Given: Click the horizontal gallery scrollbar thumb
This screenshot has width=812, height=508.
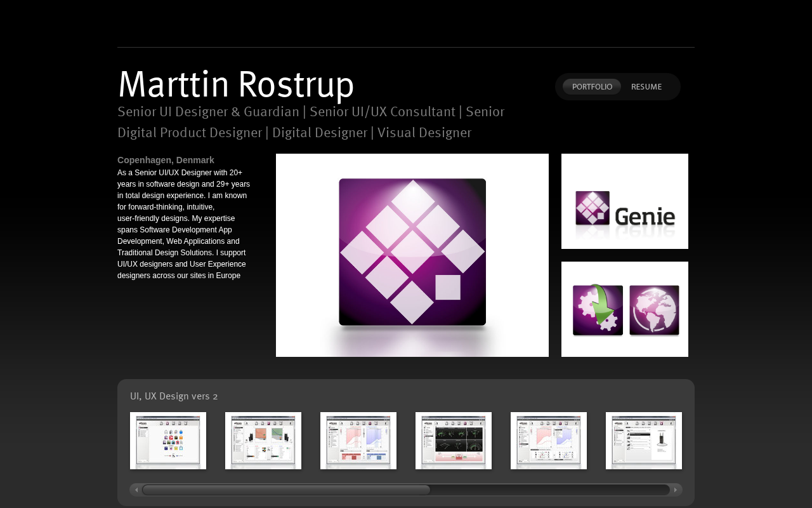Looking at the screenshot, I should click(285, 490).
